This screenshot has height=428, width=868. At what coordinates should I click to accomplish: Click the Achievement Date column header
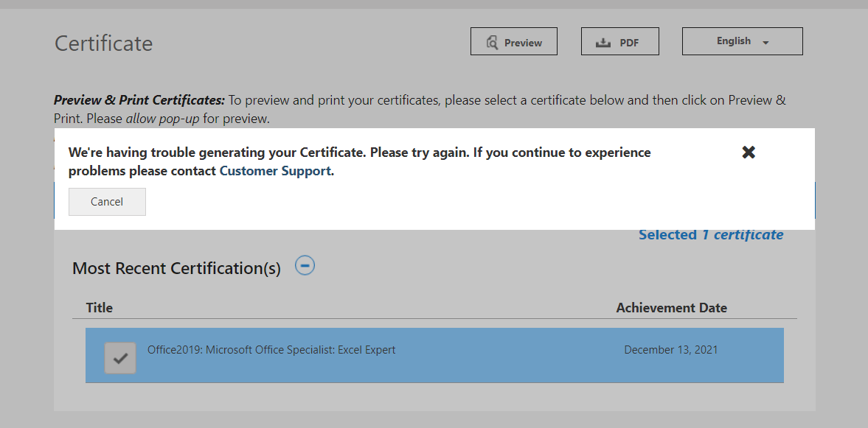[672, 307]
